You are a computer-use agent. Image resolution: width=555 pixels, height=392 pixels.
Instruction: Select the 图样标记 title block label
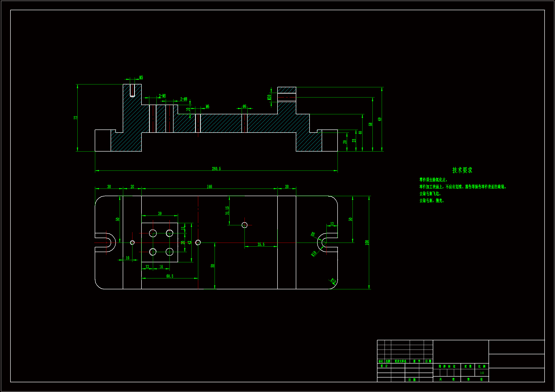[447, 366]
